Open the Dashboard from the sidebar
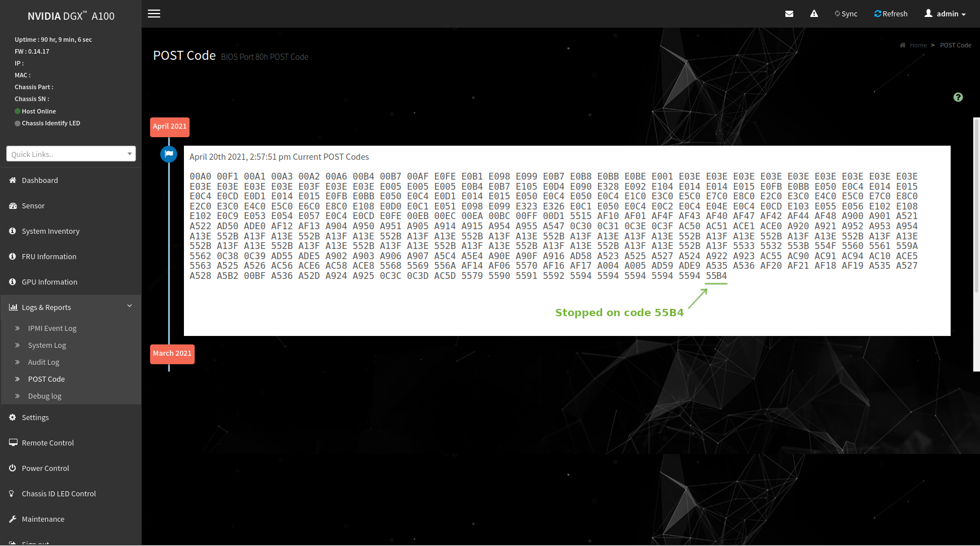The height and width of the screenshot is (546, 980). point(39,180)
